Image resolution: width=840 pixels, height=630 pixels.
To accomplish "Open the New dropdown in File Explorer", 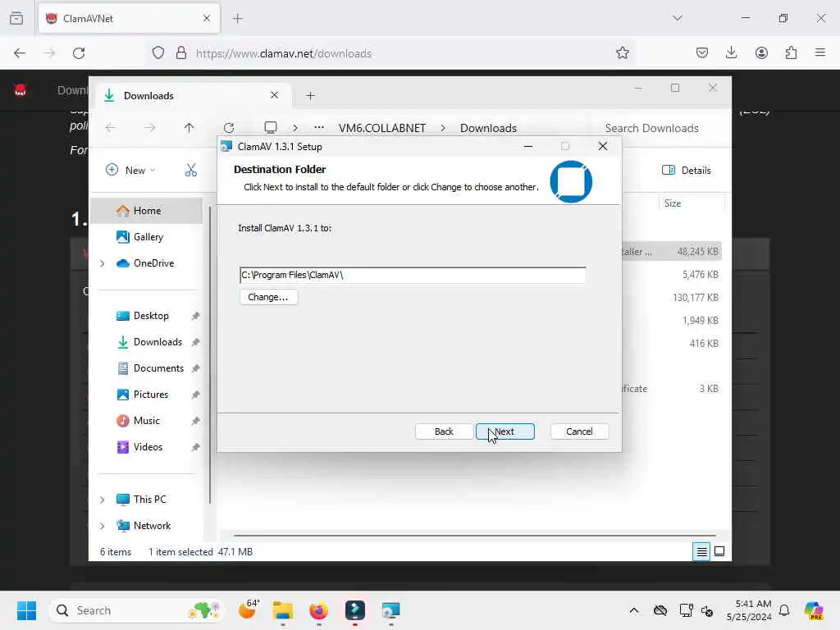I will coord(130,171).
